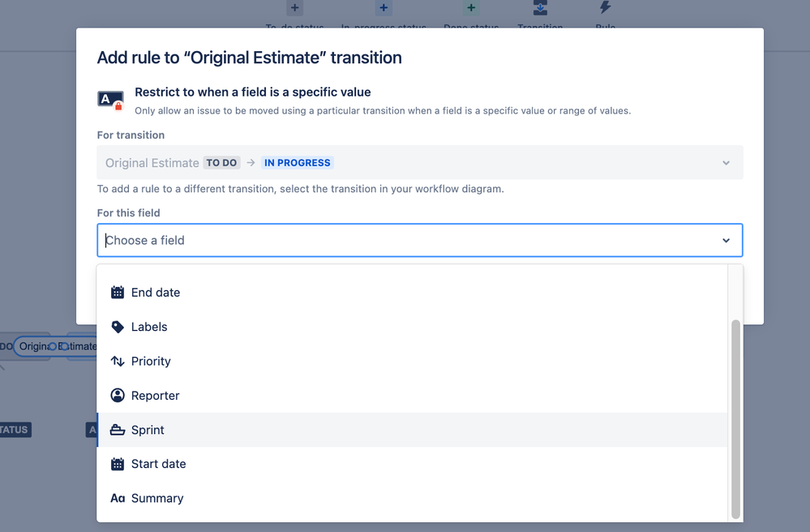Viewport: 810px width, 532px height.
Task: Click the For this field label
Action: (129, 212)
